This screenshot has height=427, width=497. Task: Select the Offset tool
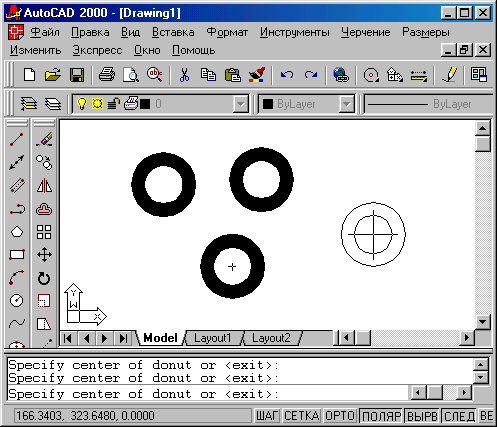[x=44, y=209]
